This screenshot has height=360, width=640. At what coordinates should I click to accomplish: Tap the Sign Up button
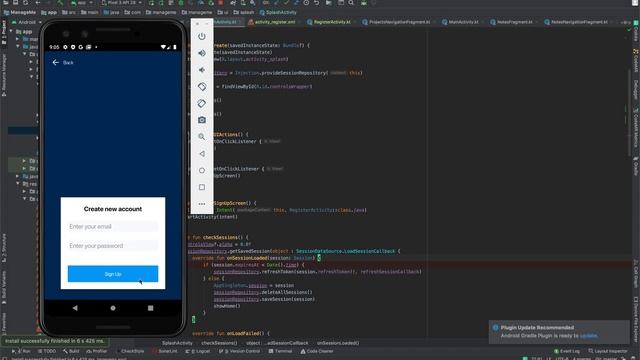pyautogui.click(x=113, y=274)
